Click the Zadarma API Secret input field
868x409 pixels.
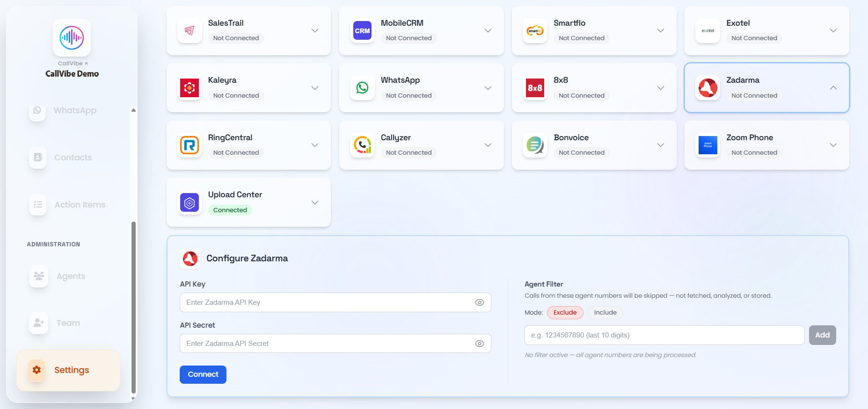coord(336,344)
